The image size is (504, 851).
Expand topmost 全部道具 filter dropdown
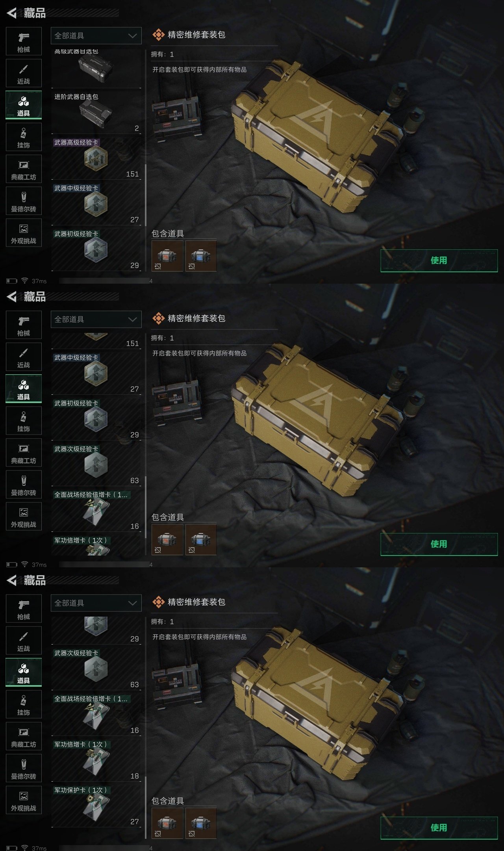pyautogui.click(x=96, y=35)
